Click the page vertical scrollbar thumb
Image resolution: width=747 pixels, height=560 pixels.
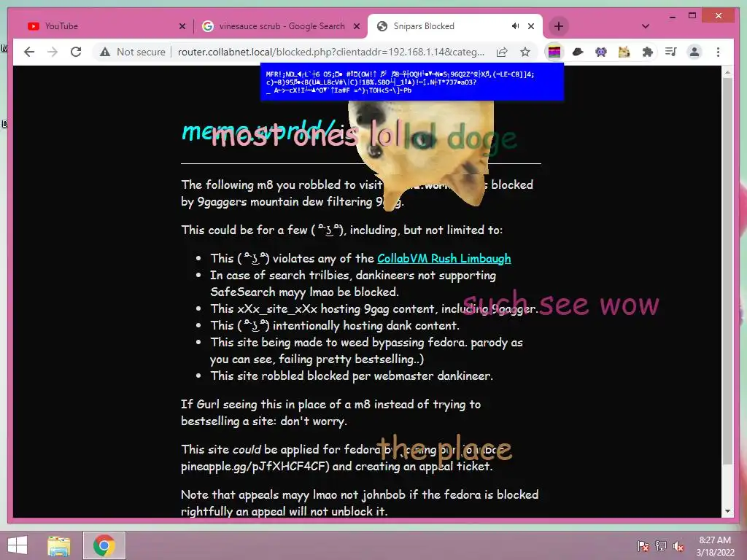coord(727,271)
